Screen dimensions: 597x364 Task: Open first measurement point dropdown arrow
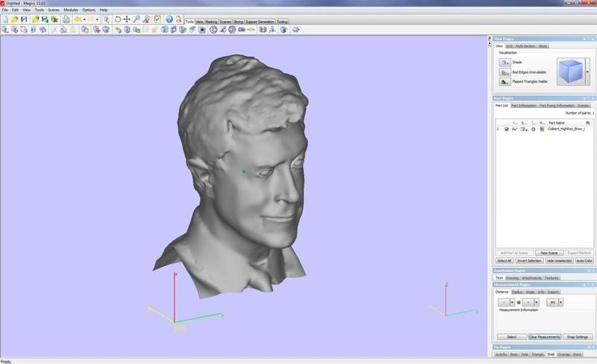coord(513,302)
